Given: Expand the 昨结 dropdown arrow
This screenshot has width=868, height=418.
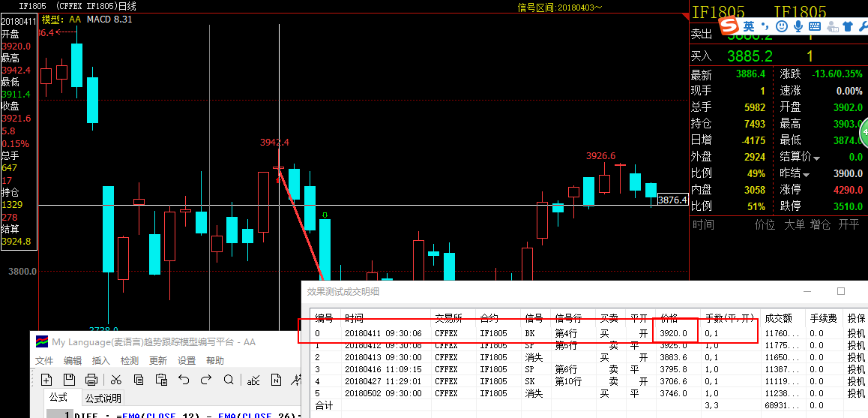Looking at the screenshot, I should (806, 175).
